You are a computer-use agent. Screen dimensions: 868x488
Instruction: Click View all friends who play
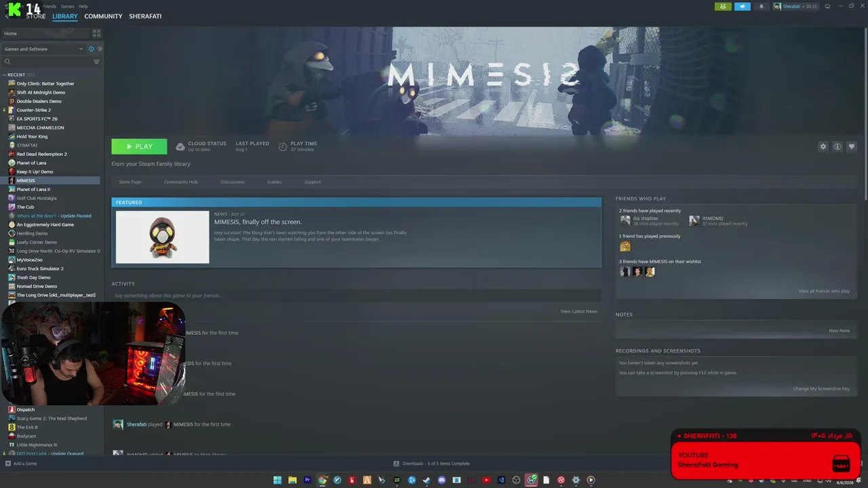[824, 291]
